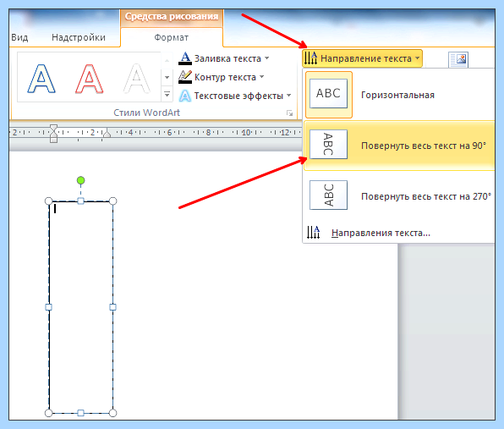The width and height of the screenshot is (504, 429).
Task: Click the bottom-middle sizing handle of text box
Action: click(80, 413)
